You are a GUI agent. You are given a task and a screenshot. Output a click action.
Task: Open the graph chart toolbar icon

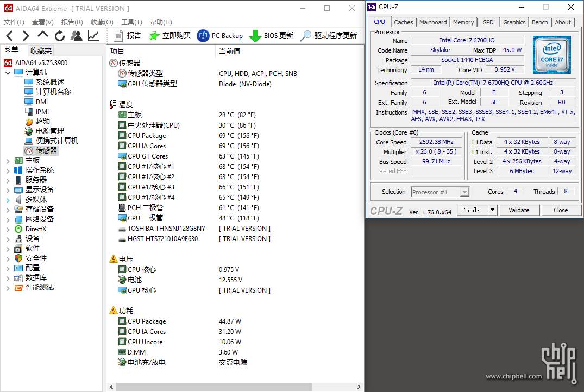point(93,36)
